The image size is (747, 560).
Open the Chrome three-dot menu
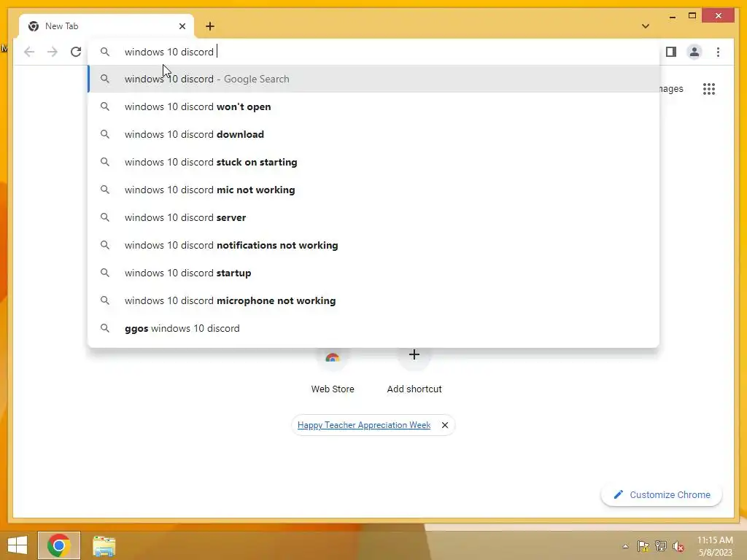pyautogui.click(x=718, y=52)
